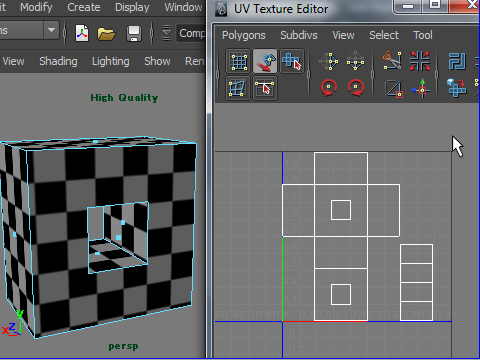Sew UVs using the inward red arrows icon
The width and height of the screenshot is (480, 360).
pos(420,60)
